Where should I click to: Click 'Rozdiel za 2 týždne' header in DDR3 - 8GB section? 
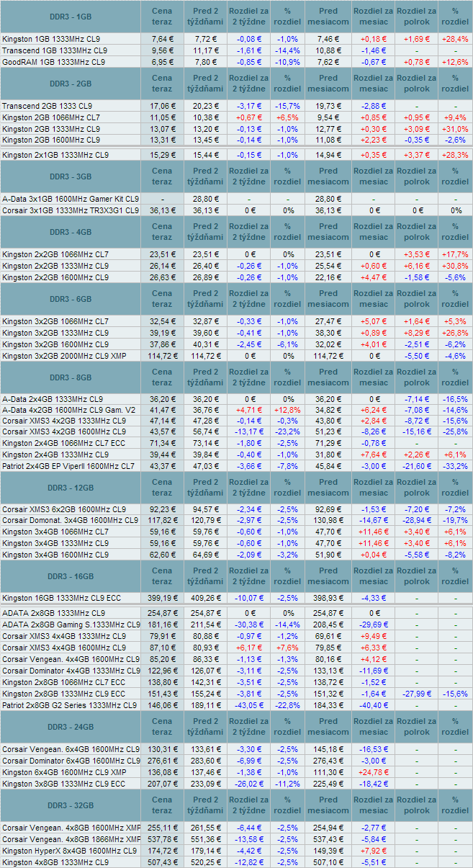248,377
